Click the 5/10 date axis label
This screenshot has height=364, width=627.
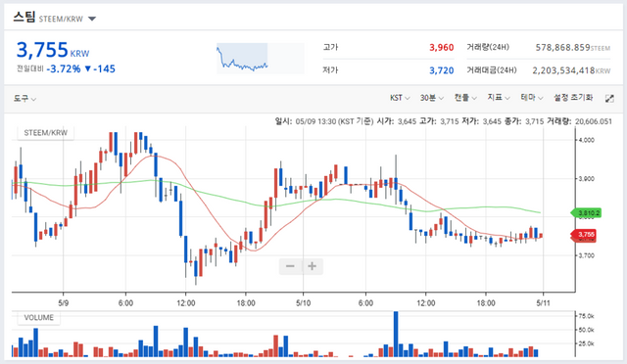(303, 303)
